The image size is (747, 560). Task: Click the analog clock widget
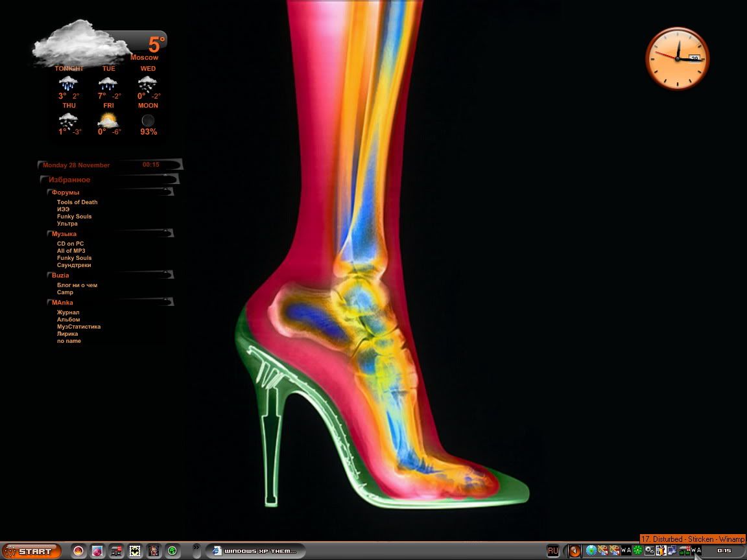[x=678, y=58]
